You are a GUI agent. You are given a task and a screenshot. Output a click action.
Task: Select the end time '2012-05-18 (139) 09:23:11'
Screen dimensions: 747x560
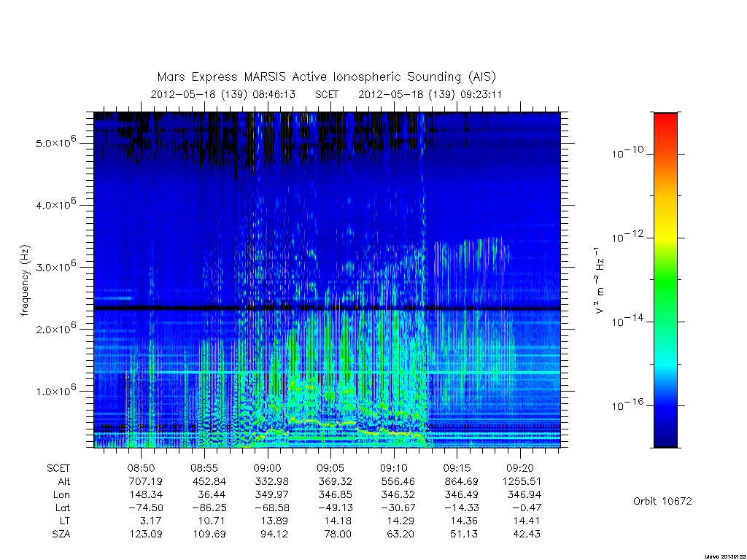[430, 94]
